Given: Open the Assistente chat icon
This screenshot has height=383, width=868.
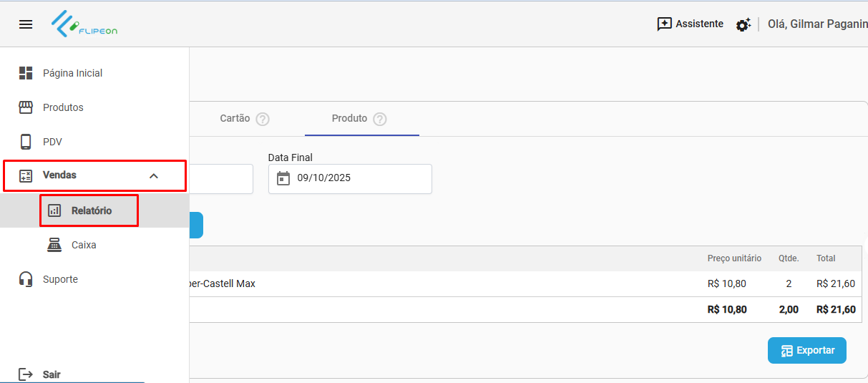Looking at the screenshot, I should click(x=665, y=24).
